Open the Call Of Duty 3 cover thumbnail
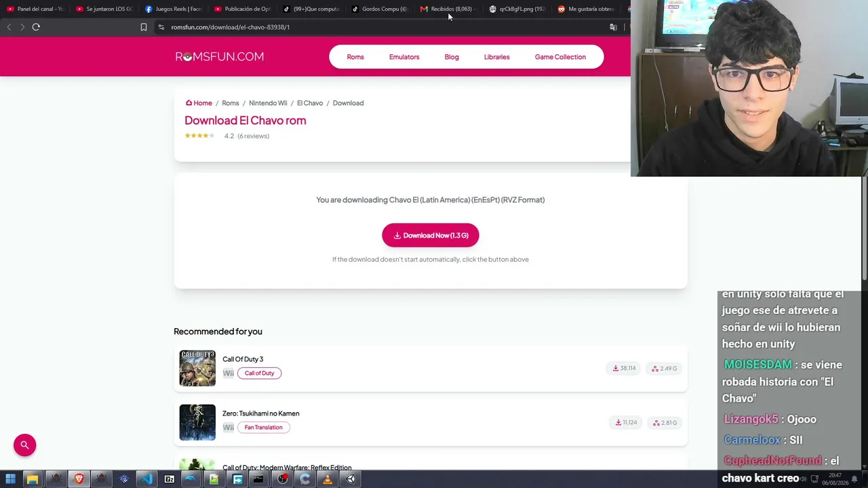868x488 pixels. 197,368
